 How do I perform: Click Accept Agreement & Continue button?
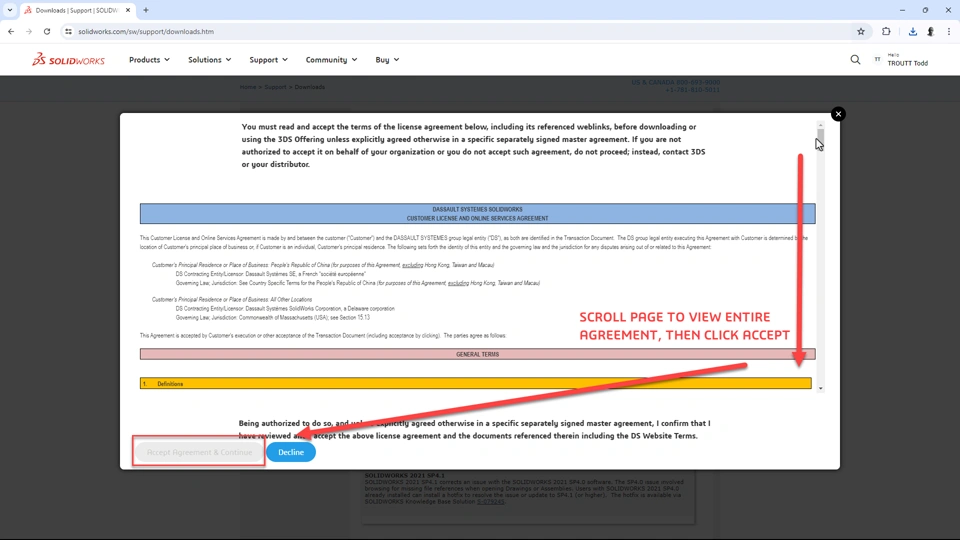(199, 452)
